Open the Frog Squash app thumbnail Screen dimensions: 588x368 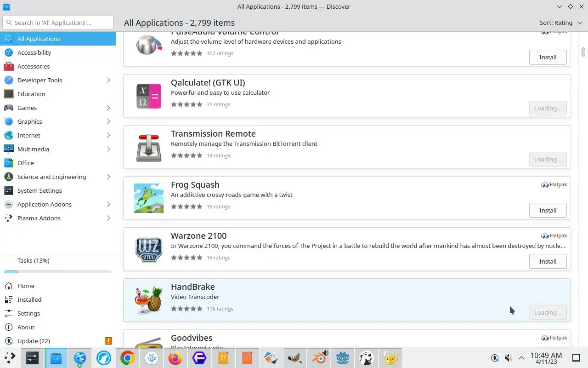click(149, 198)
